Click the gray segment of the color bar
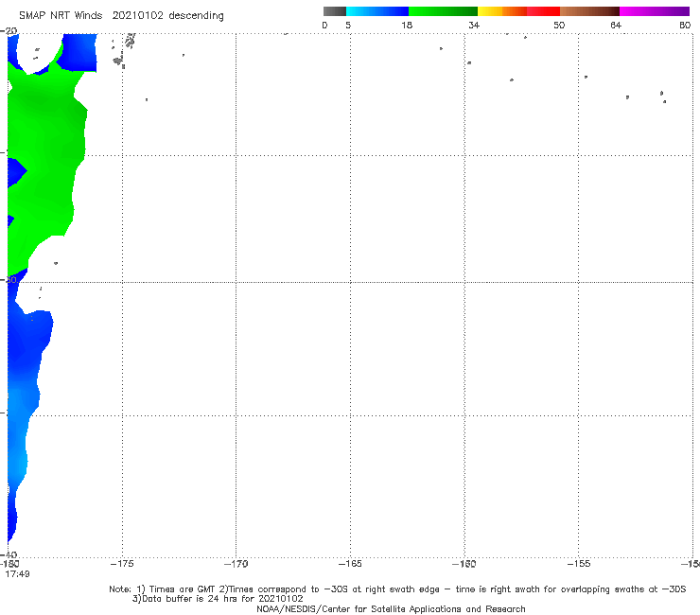Image resolution: width=700 pixels, height=615 pixels. (335, 11)
